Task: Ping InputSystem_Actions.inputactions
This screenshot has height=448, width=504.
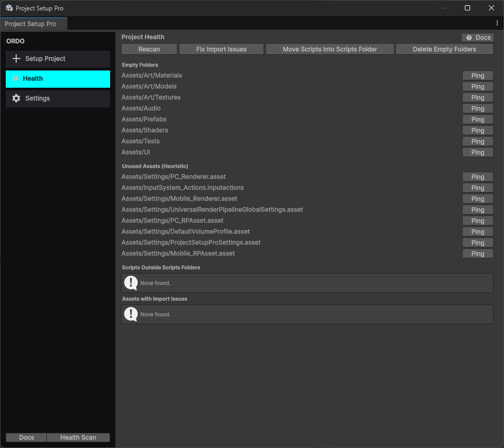Action: point(477,188)
